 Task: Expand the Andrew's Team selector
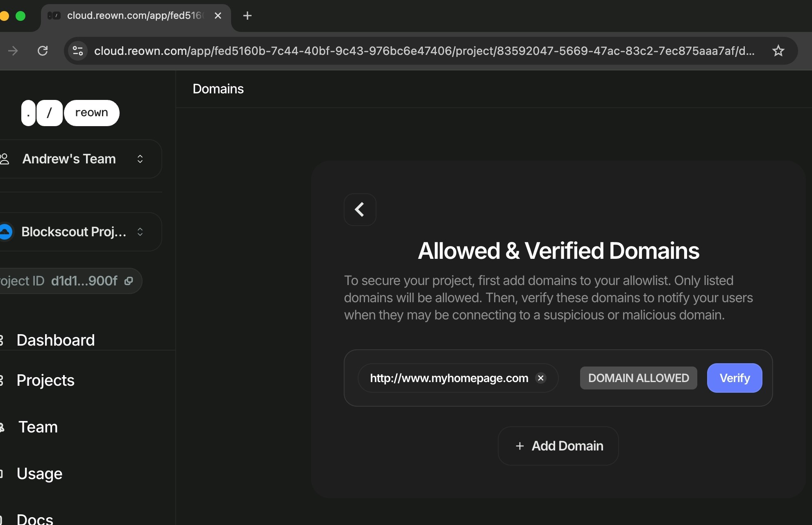click(140, 159)
